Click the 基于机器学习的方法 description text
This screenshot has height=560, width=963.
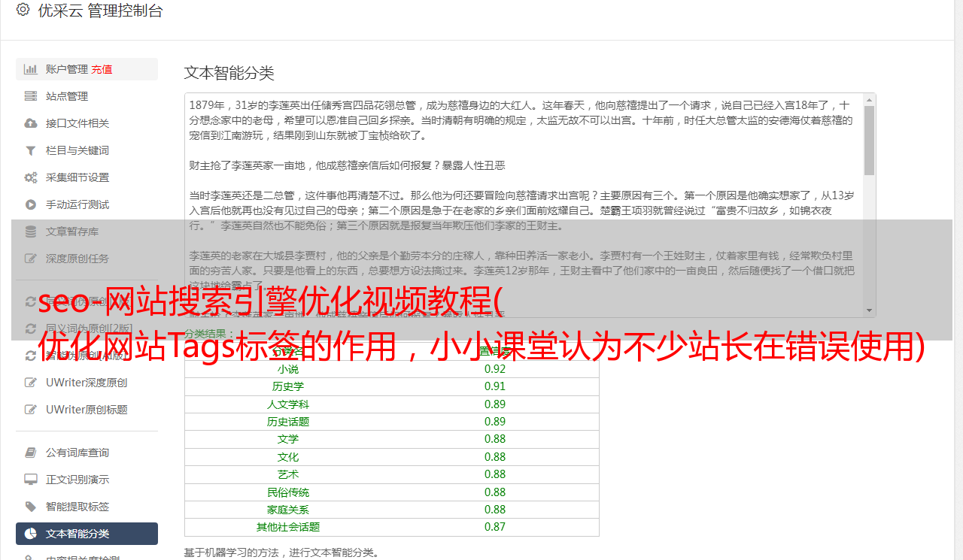(x=281, y=553)
